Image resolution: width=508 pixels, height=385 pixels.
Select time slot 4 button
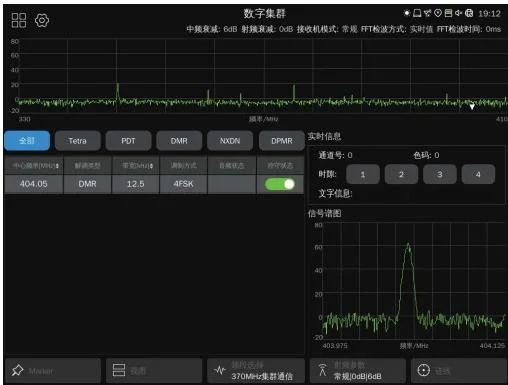(x=478, y=174)
